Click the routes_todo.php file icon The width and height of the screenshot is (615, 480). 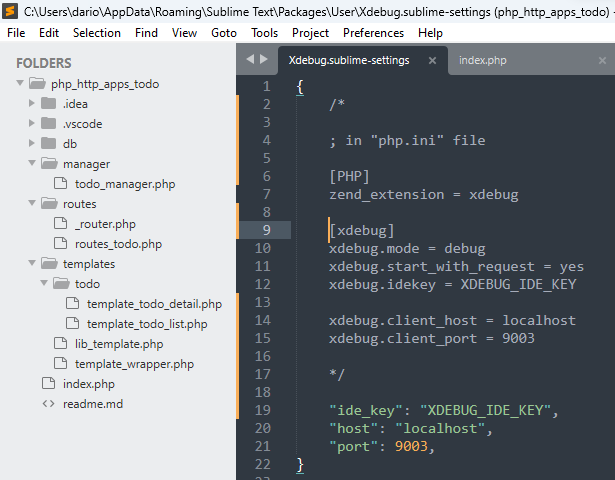point(60,243)
